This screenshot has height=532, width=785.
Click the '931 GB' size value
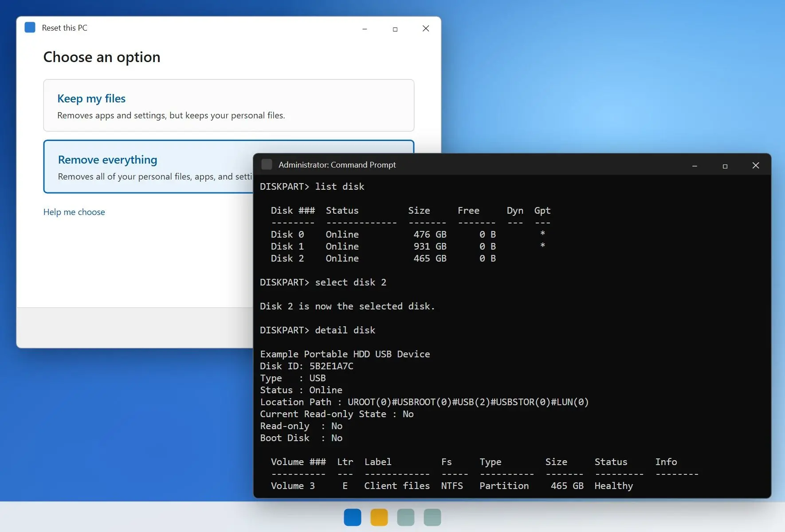point(430,246)
